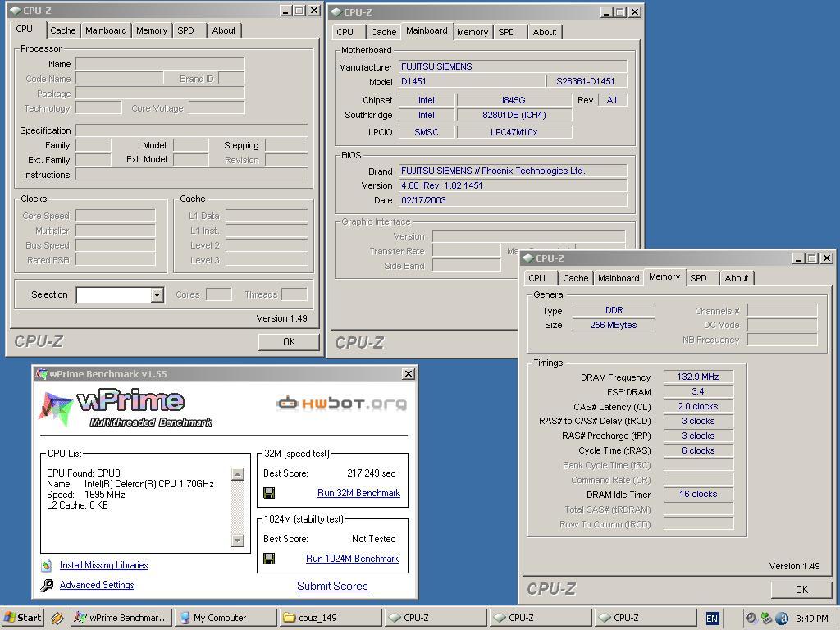Run the 1024M Benchmark
The height and width of the screenshot is (630, 840).
[353, 559]
